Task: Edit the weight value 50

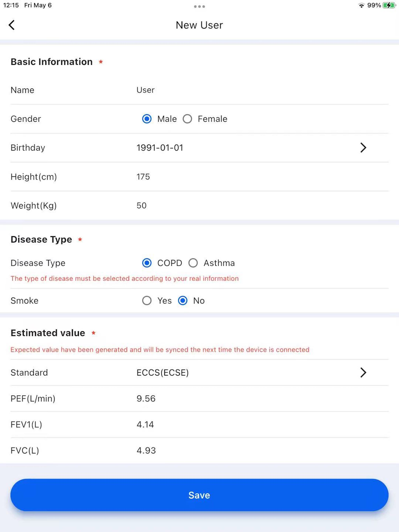Action: (x=141, y=206)
